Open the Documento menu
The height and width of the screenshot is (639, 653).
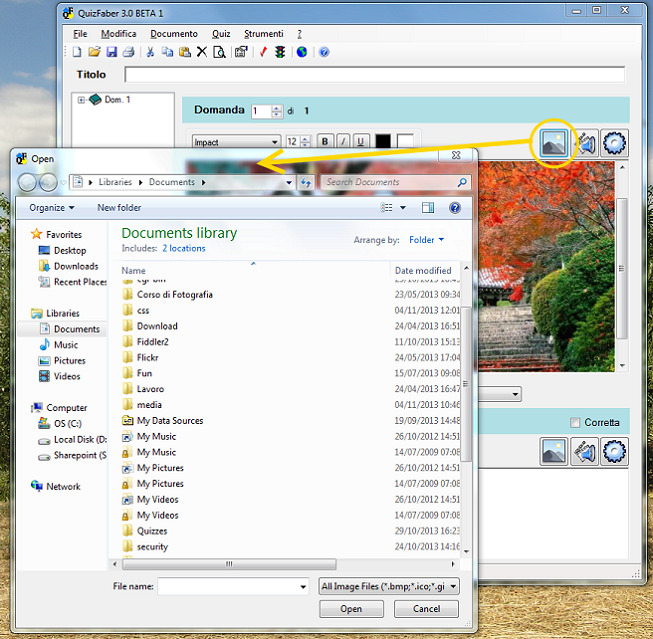click(174, 34)
